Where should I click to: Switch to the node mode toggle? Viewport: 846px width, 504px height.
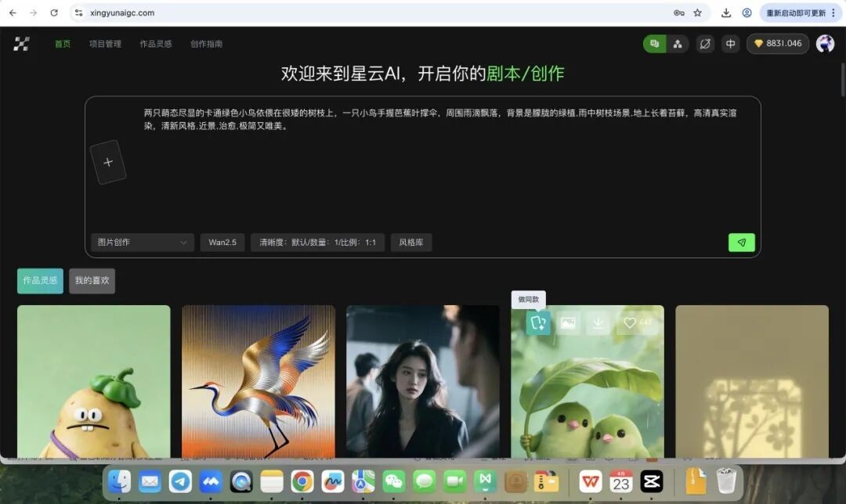coord(678,44)
